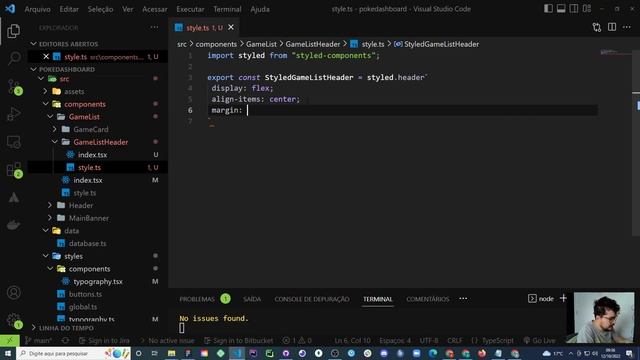Create a new terminal with plus icon
Image resolution: width=640 pixels, height=360 pixels.
[563, 298]
